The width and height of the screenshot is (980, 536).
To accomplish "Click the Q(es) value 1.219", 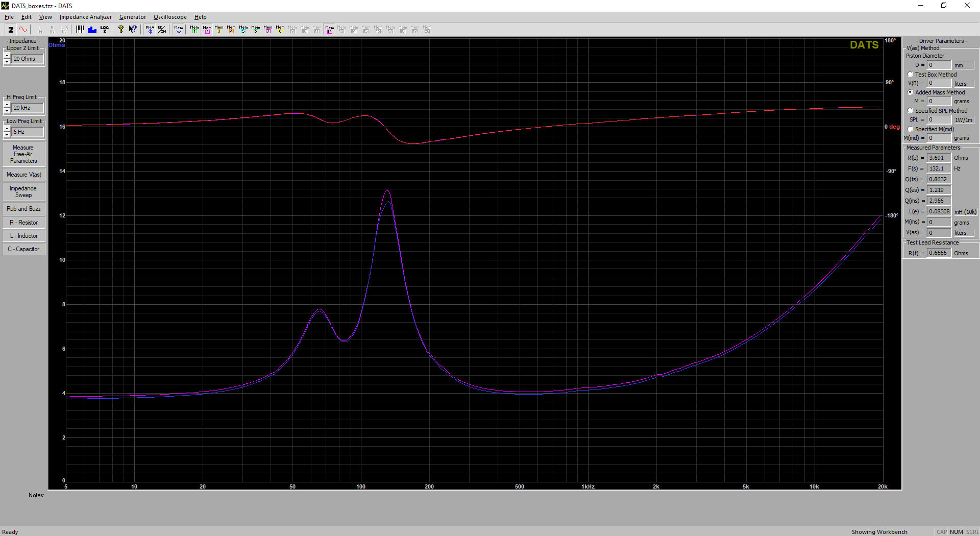I will [x=939, y=190].
